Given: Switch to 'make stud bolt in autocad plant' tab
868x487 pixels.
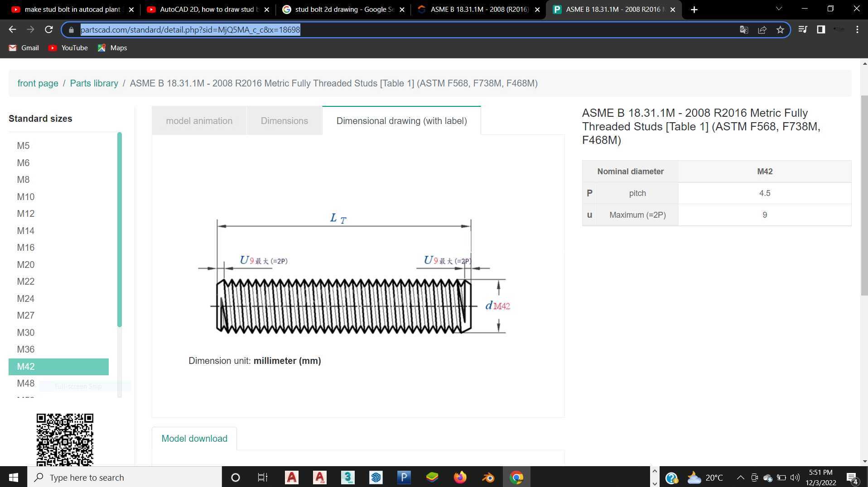Looking at the screenshot, I should 72,10.
